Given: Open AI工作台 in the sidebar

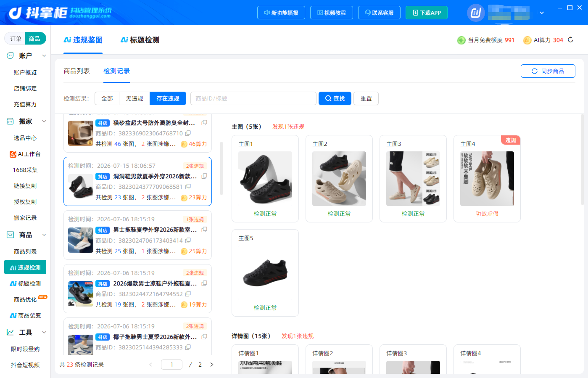Looking at the screenshot, I should click(x=25, y=154).
